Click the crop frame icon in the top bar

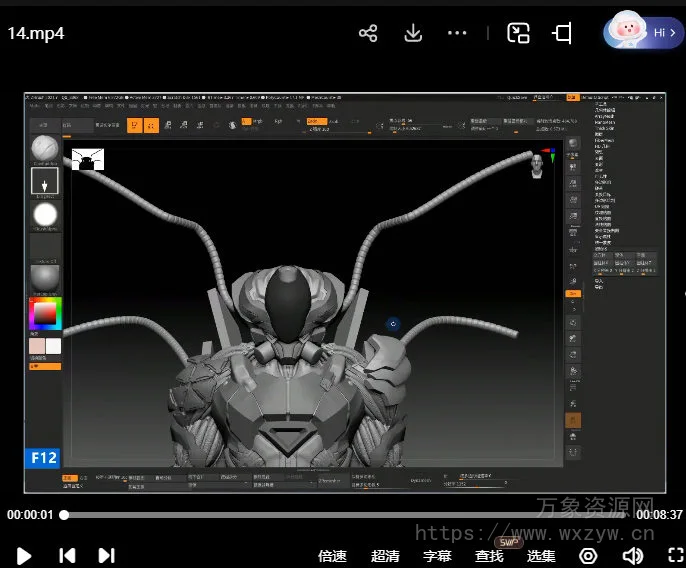tap(562, 33)
